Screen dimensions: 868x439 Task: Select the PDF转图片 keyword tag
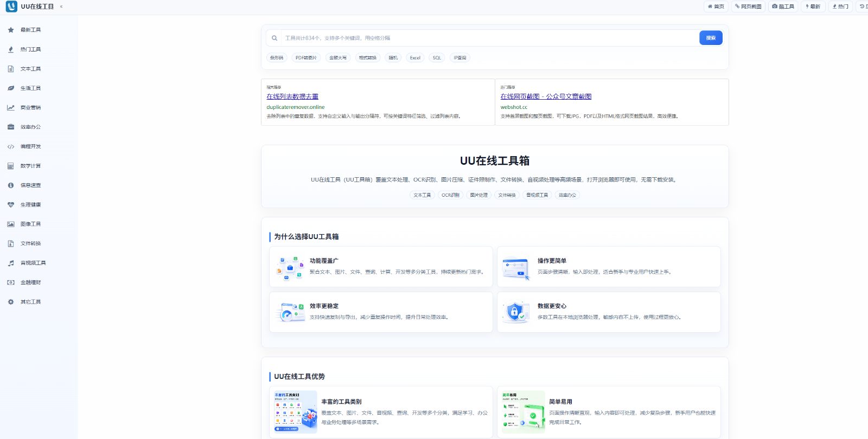[x=306, y=58]
